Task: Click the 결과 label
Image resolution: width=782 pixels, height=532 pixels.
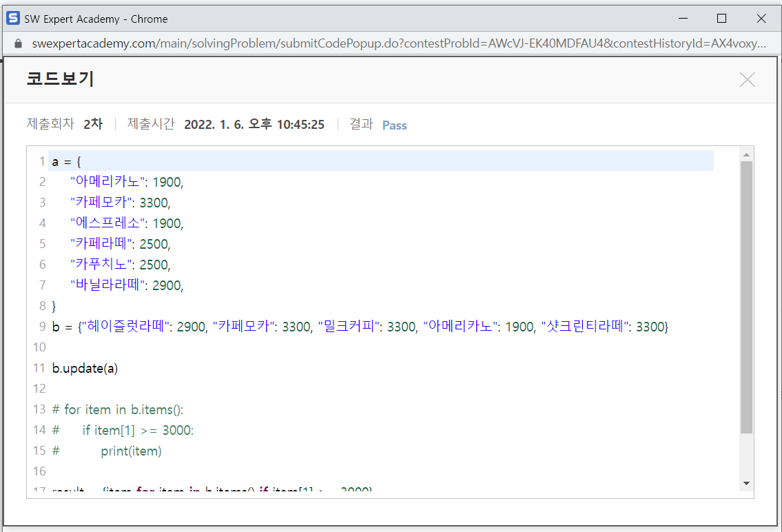Action: point(361,124)
